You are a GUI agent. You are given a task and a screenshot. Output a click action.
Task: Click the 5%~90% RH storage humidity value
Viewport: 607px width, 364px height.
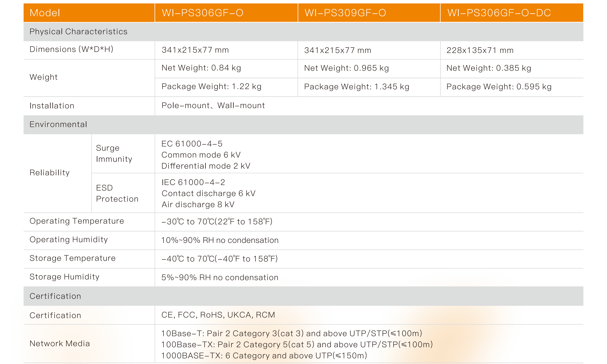tap(220, 278)
